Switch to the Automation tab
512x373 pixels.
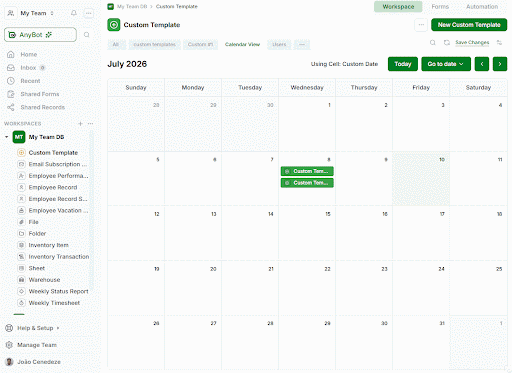click(482, 7)
